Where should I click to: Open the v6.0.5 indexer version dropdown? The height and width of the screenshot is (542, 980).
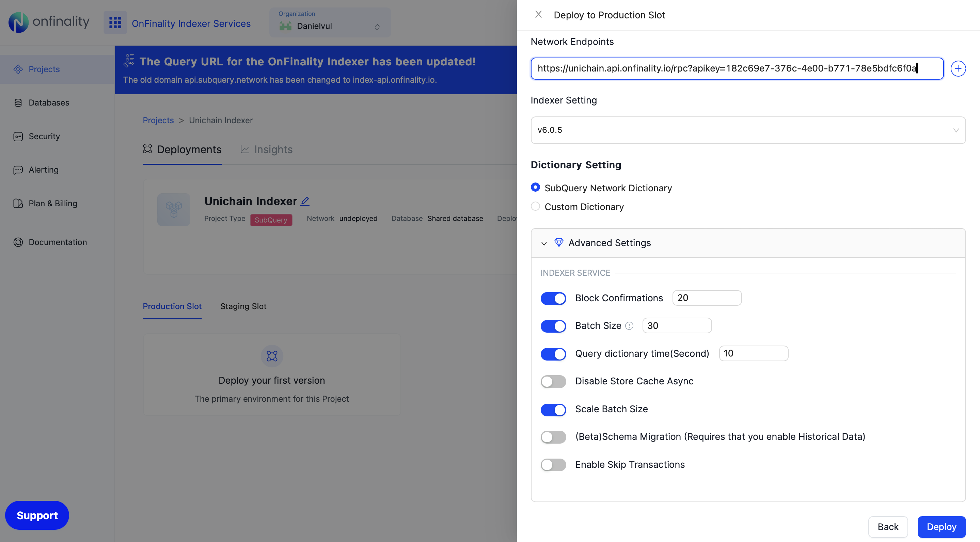(747, 130)
